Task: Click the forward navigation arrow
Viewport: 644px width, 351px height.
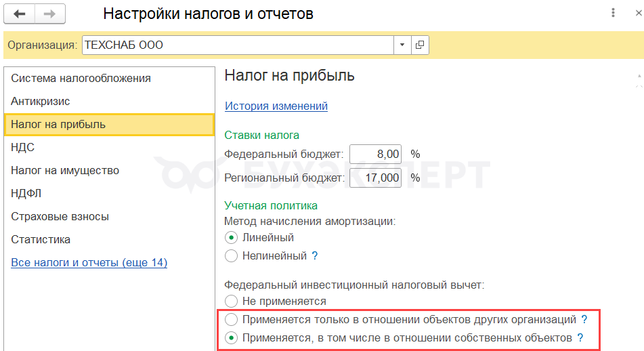Action: click(50, 14)
